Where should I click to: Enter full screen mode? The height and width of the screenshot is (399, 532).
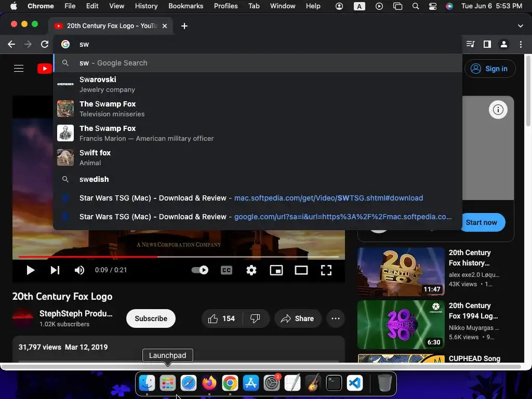[x=326, y=270]
